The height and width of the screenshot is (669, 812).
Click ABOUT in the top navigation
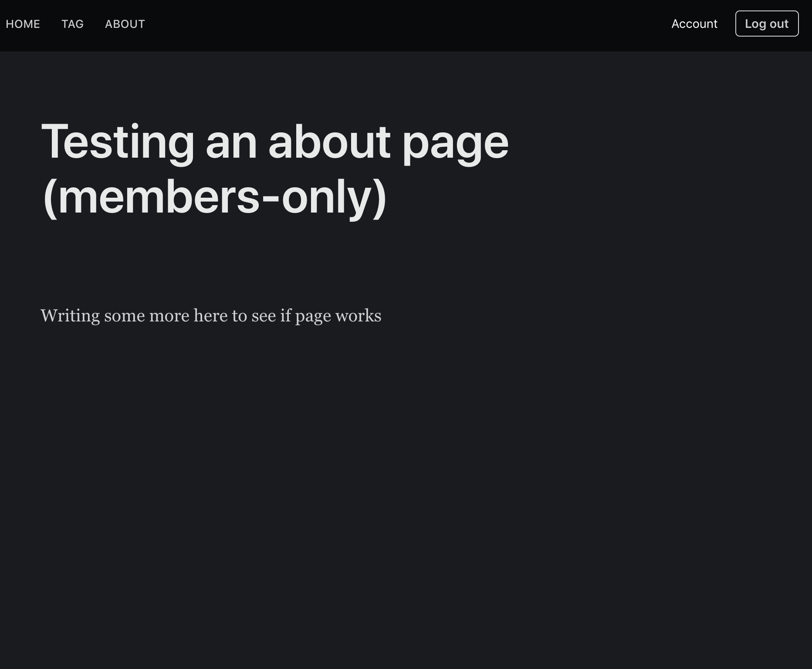pos(125,24)
